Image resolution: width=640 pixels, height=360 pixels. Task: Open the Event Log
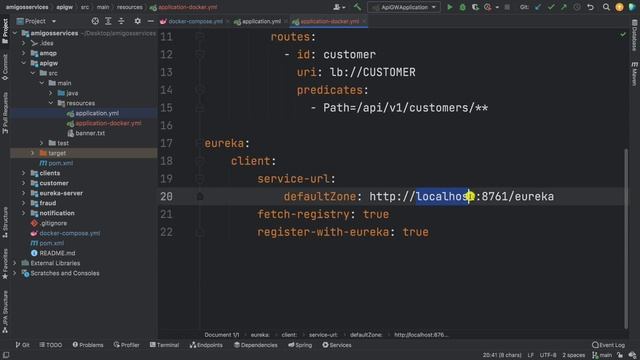608,345
